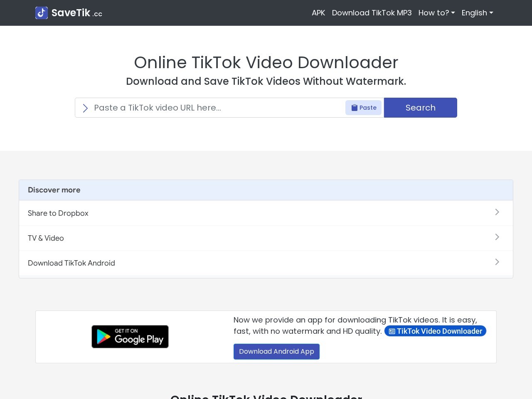Open the English language dropdown
The width and height of the screenshot is (532, 399).
pos(477,13)
